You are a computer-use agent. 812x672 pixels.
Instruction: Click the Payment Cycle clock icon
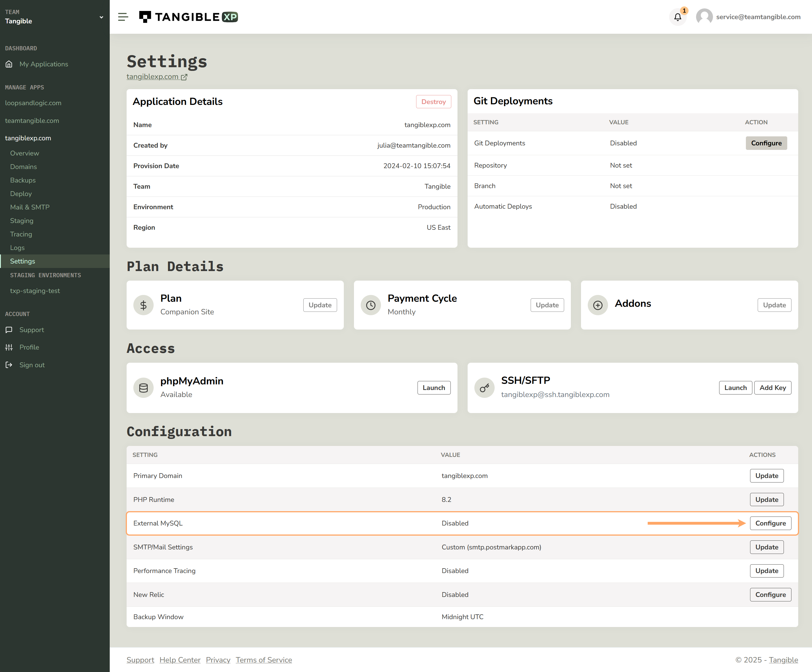[371, 305]
